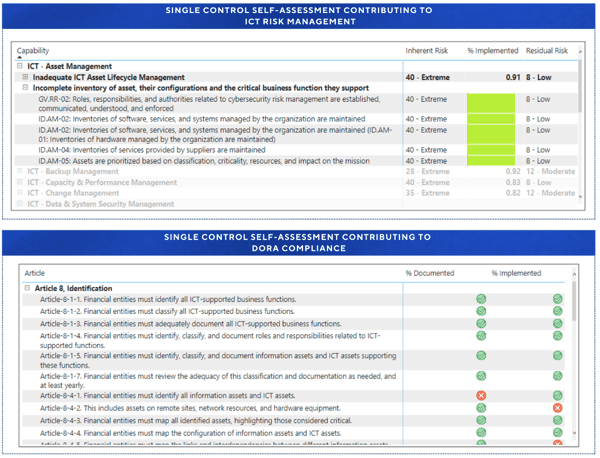
Task: Click scroll down arrow in risk management table
Action: pyautogui.click(x=580, y=196)
